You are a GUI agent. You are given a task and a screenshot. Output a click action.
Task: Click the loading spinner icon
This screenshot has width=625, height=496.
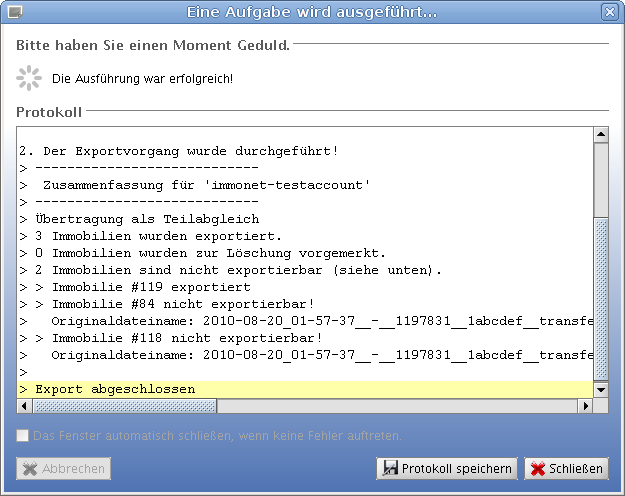point(31,77)
